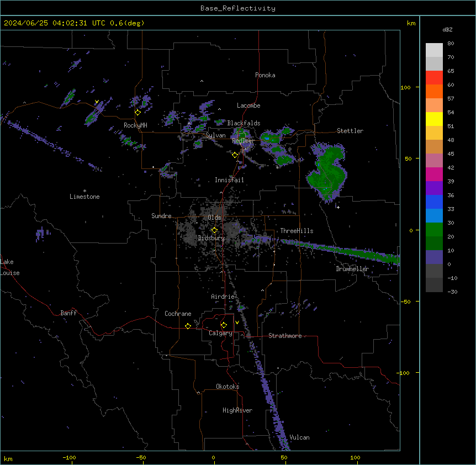Click the Base_Reflectivity title
Viewport: 476px width, 465px height.
[238, 8]
